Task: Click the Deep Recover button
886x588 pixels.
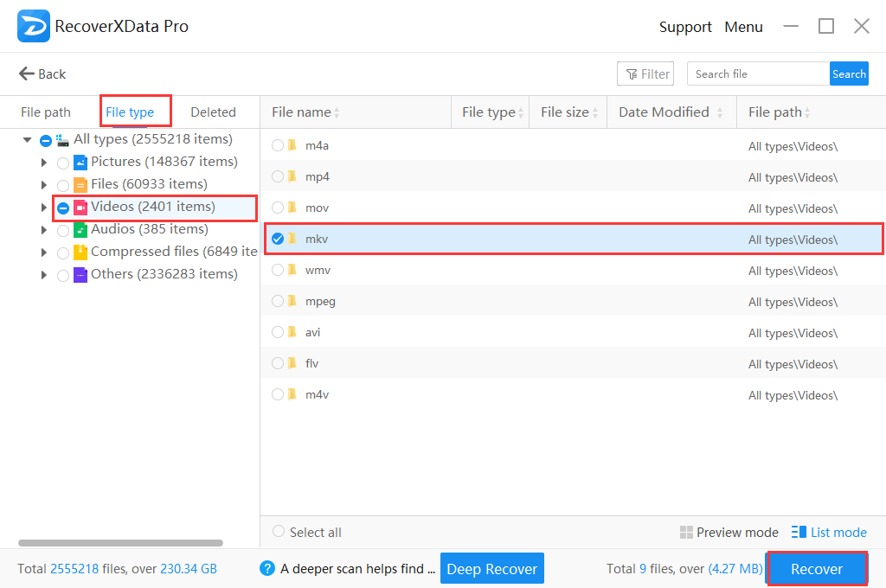Action: click(x=492, y=568)
